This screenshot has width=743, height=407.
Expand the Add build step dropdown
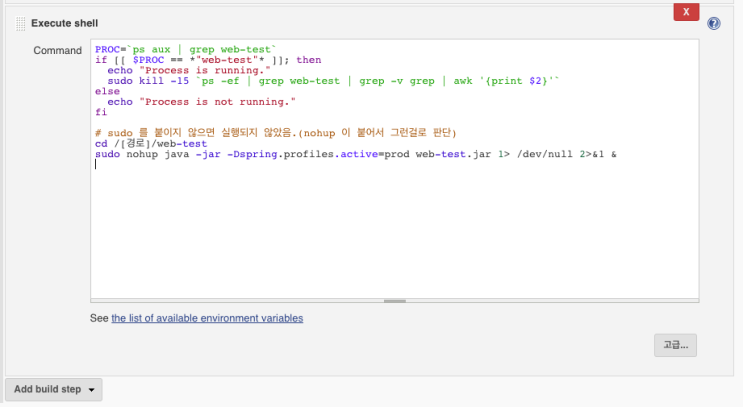pos(53,389)
